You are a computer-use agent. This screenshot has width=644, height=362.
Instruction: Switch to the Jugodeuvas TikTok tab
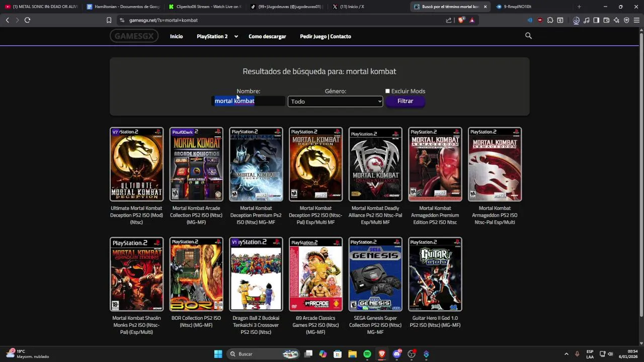click(x=286, y=7)
